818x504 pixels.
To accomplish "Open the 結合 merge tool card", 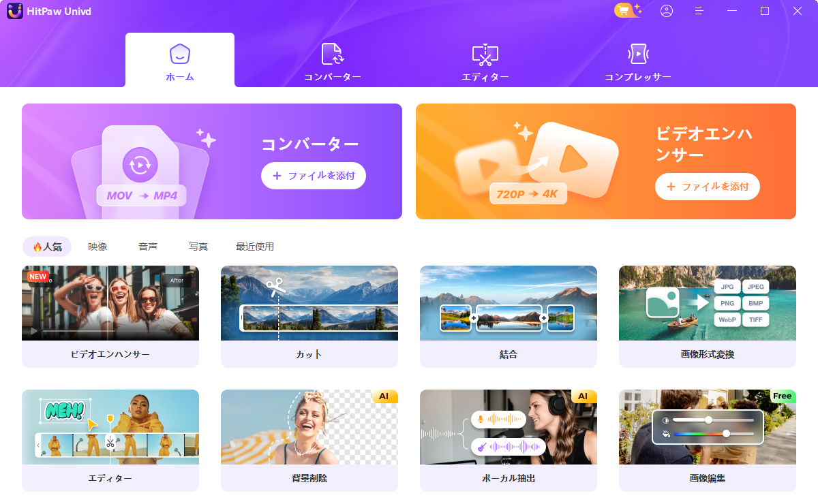I will point(509,317).
